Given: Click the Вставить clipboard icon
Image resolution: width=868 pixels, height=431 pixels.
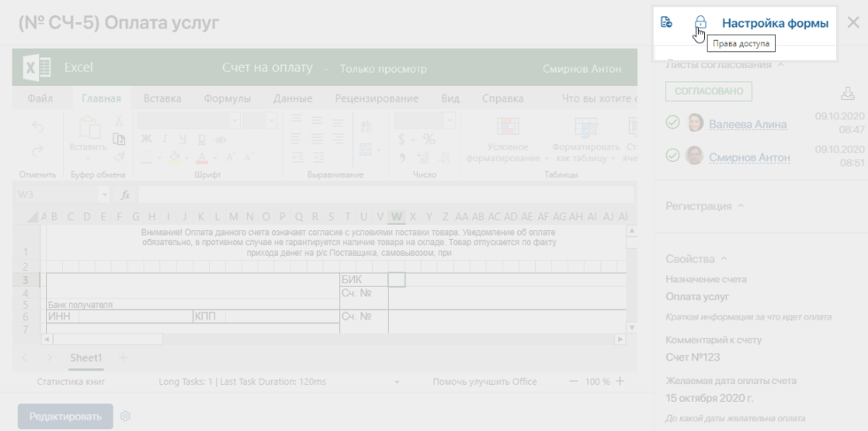Looking at the screenshot, I should coord(88,127).
